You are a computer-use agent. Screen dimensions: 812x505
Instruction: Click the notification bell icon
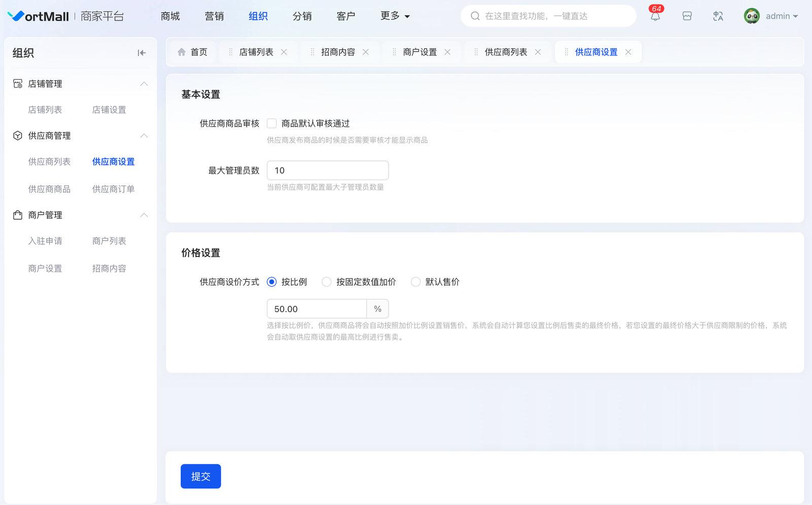(x=655, y=16)
